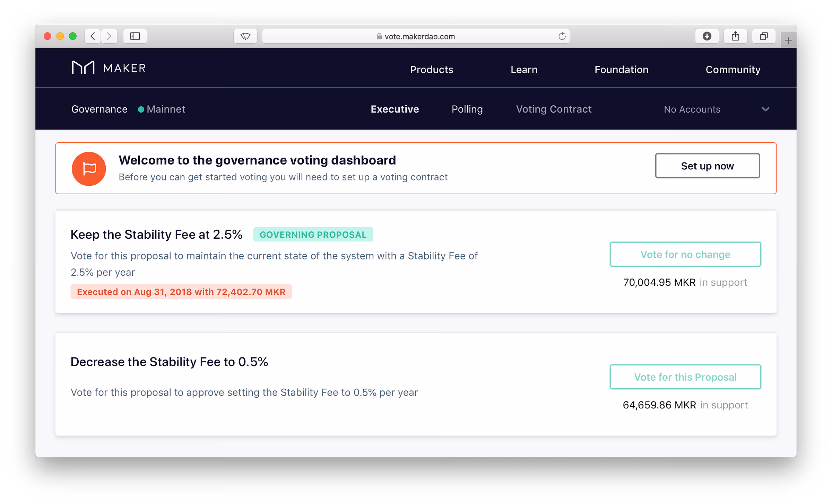Open the Products menu
Screen dimensions: 832x504
click(432, 70)
